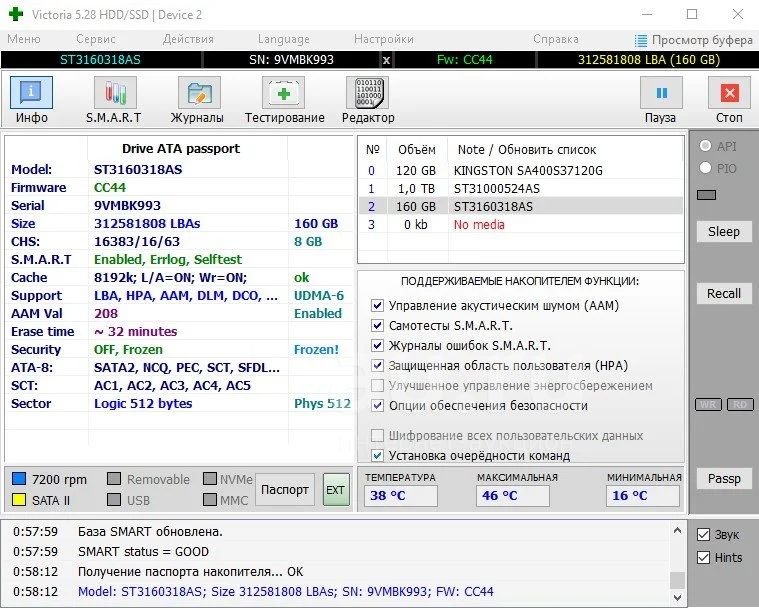Click the МАКСИМАЛЬНАЯ 46 °C field
759x608 pixels.
pyautogui.click(x=513, y=496)
